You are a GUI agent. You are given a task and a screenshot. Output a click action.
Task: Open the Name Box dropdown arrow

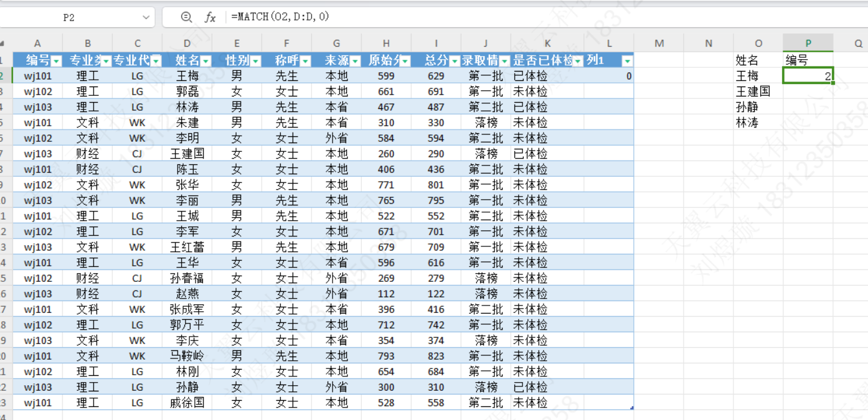[x=146, y=17]
